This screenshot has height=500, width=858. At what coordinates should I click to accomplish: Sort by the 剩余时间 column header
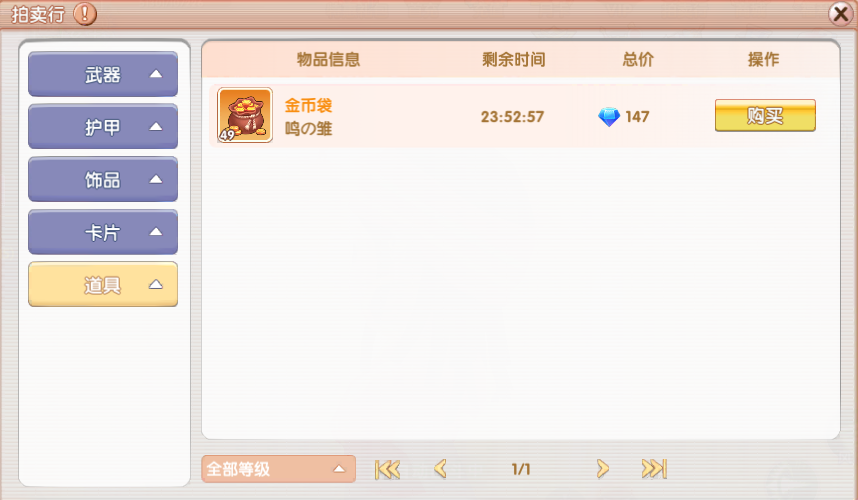point(513,59)
